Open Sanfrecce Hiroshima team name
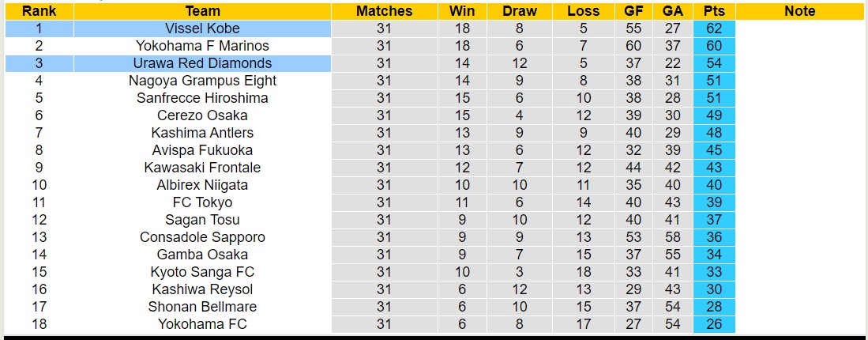The height and width of the screenshot is (340, 868). click(x=203, y=98)
